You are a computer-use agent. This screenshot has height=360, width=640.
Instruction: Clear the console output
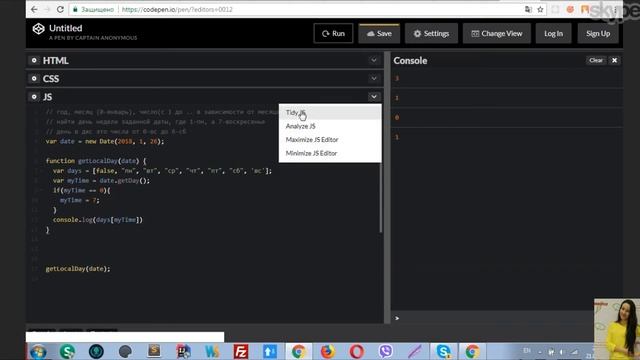[596, 60]
